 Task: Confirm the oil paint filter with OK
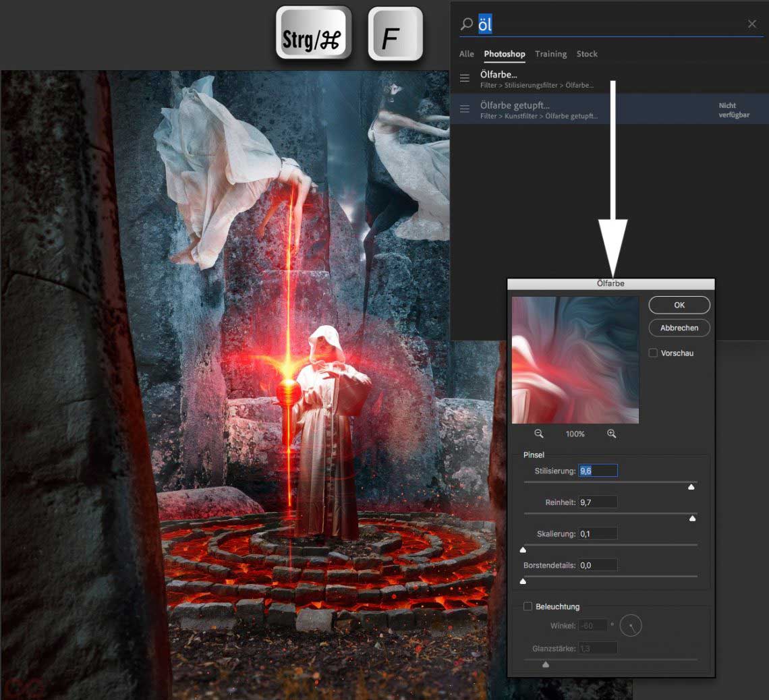[679, 305]
